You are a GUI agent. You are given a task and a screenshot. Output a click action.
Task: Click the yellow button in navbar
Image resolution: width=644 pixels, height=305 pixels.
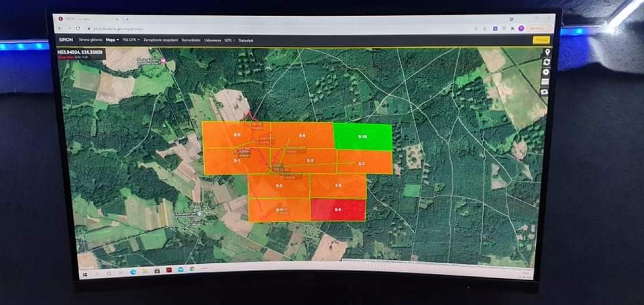pyautogui.click(x=541, y=40)
